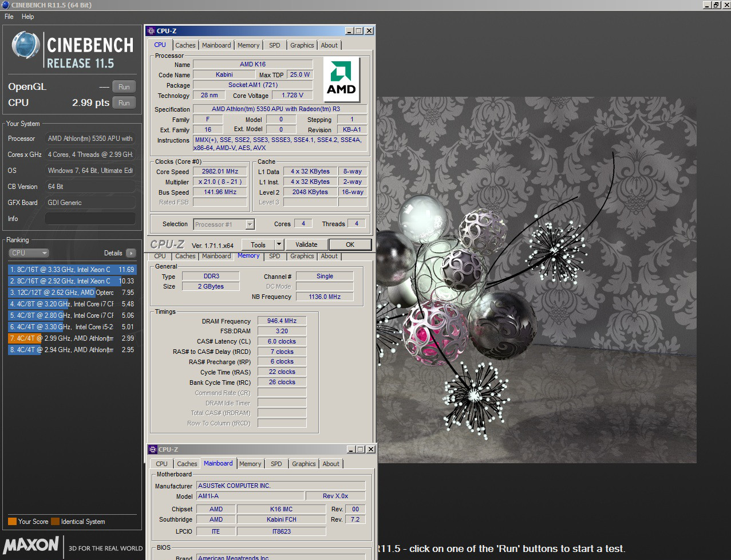Select Memory tab in bottom Mainboard CPU-Z window
Screen dimensions: 731x560
click(250, 464)
